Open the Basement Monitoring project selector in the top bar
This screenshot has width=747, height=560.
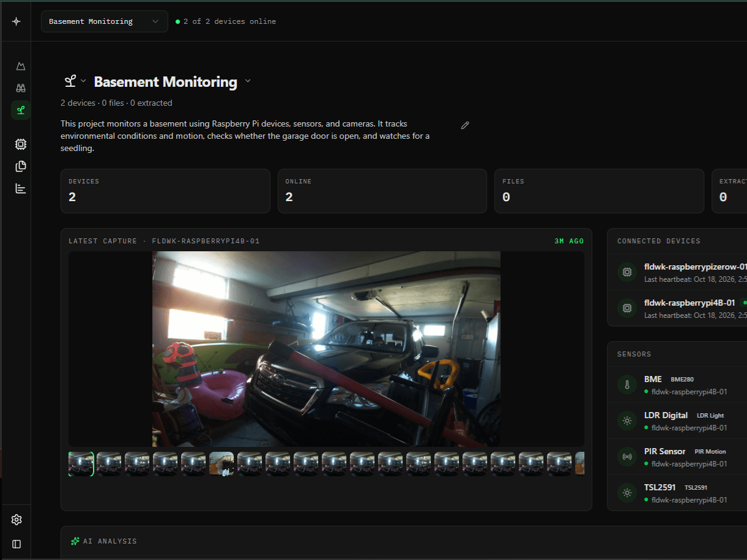(105, 21)
